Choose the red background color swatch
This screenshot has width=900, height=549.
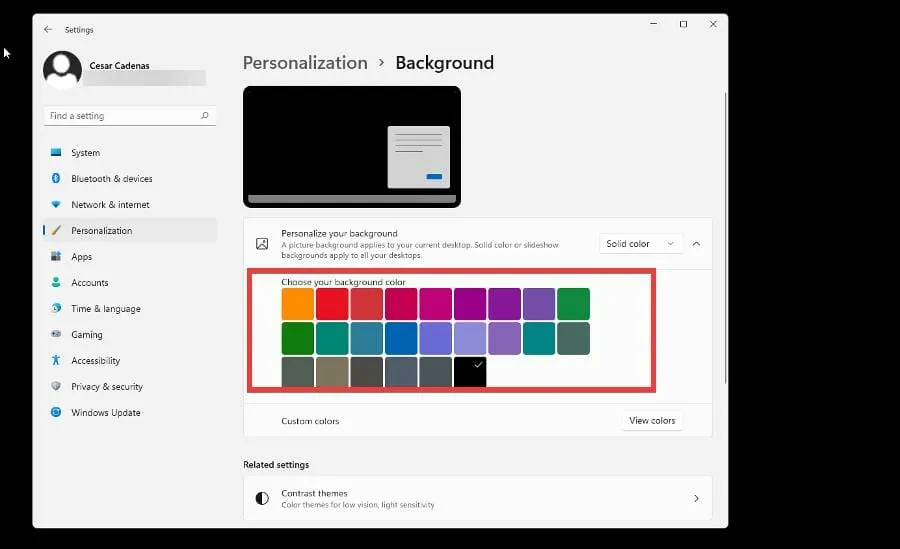[332, 304]
